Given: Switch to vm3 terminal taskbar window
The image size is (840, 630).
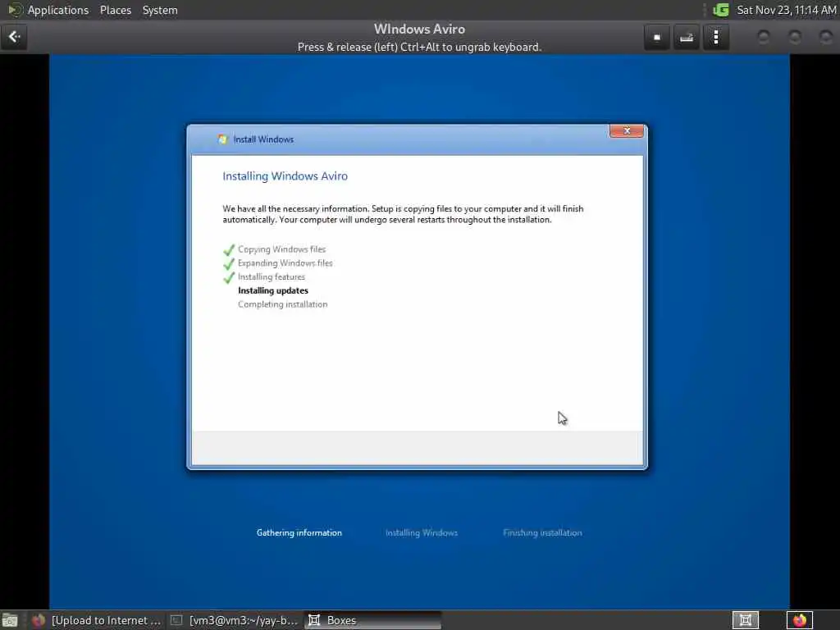Looking at the screenshot, I should click(234, 620).
